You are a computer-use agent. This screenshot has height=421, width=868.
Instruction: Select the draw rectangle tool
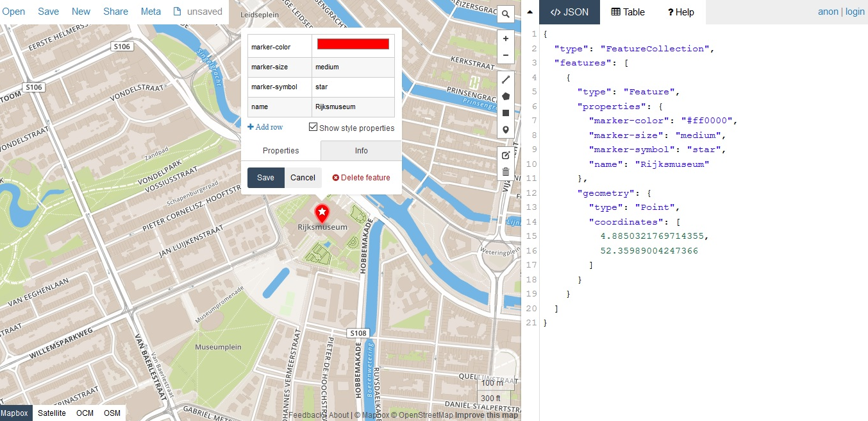506,113
